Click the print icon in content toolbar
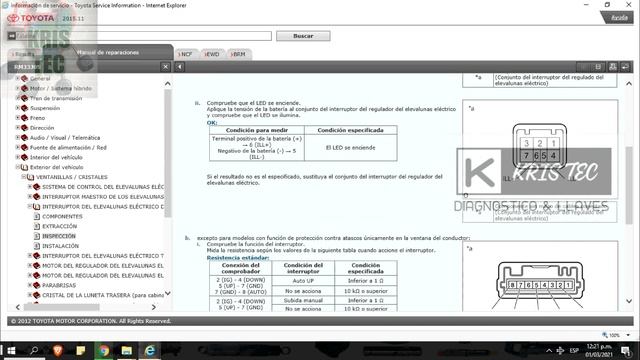The width and height of the screenshot is (640, 360). click(x=612, y=67)
